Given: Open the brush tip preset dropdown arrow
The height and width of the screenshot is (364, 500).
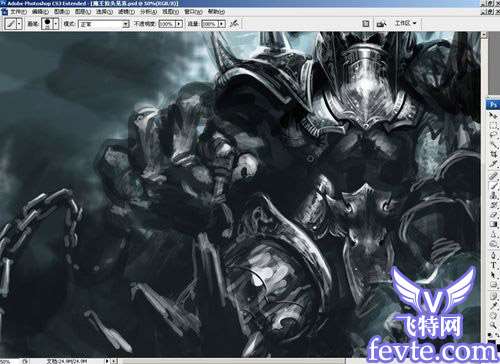Looking at the screenshot, I should click(56, 24).
